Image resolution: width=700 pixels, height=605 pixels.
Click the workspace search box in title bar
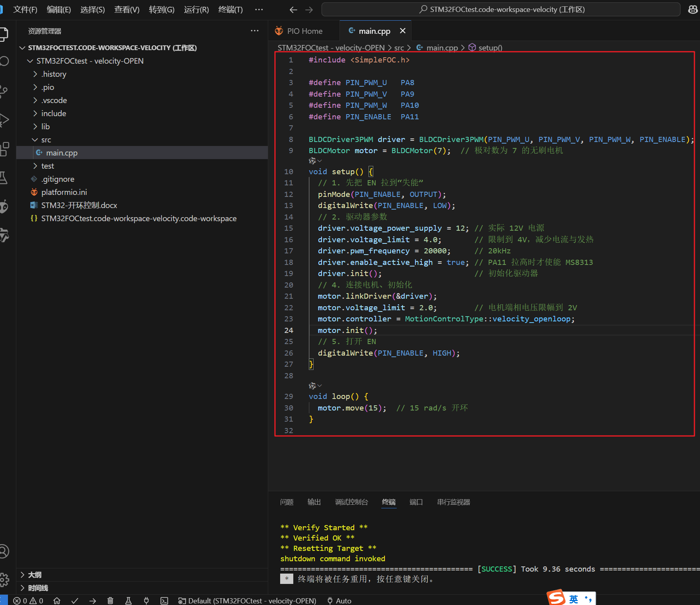coord(501,10)
